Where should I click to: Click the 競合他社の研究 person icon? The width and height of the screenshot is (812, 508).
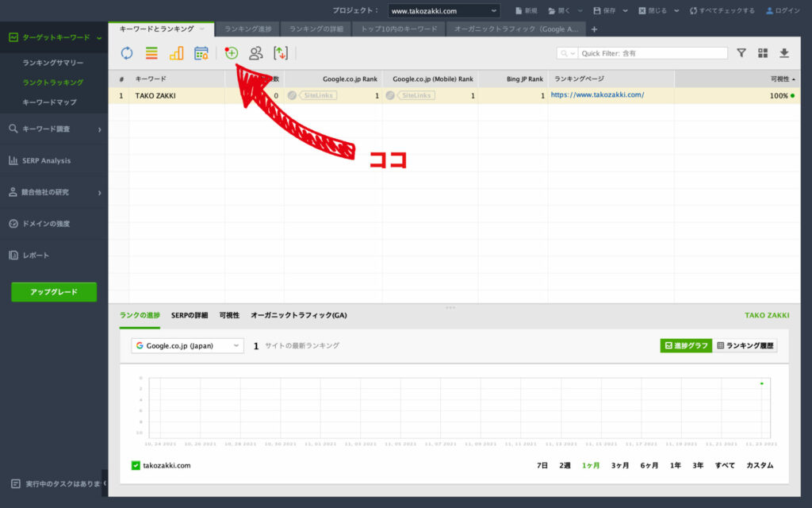pos(13,192)
